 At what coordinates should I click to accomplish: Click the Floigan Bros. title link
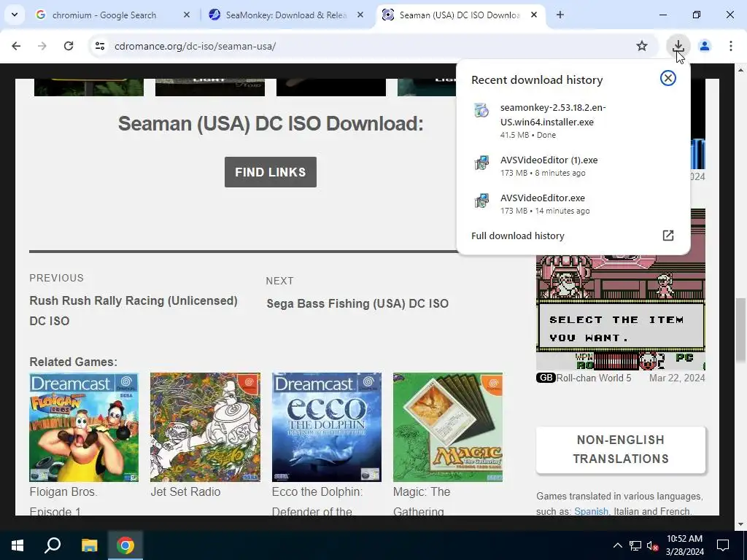(x=63, y=501)
